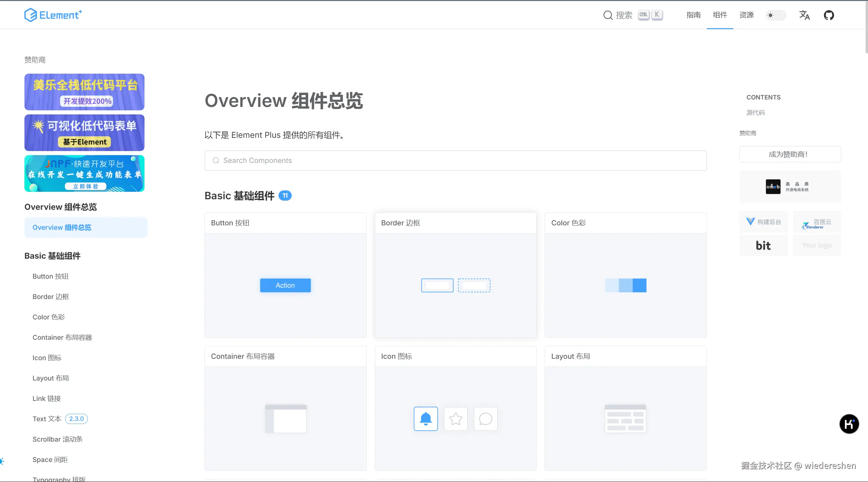Image resolution: width=868 pixels, height=482 pixels.
Task: Select Button 按钮 in the sidebar list
Action: (50, 276)
